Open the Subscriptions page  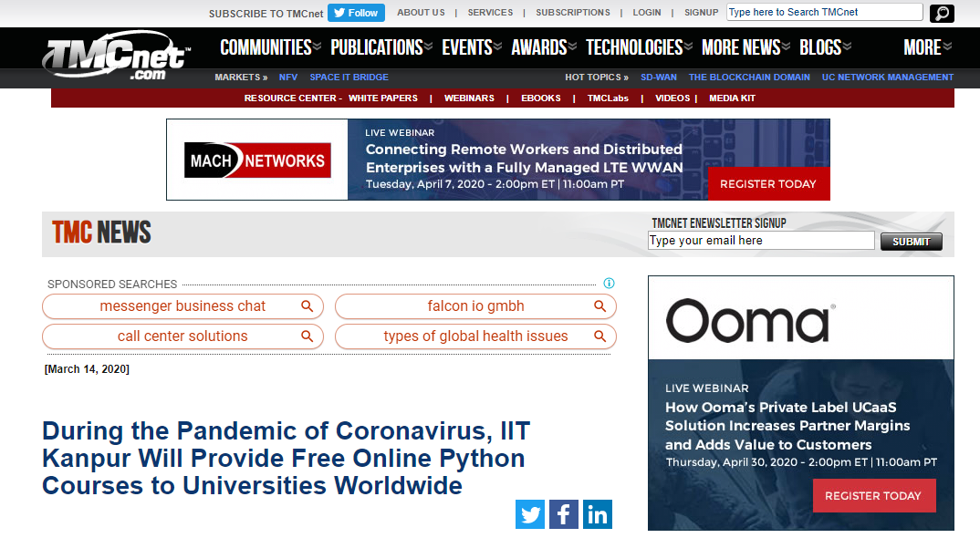coord(572,13)
